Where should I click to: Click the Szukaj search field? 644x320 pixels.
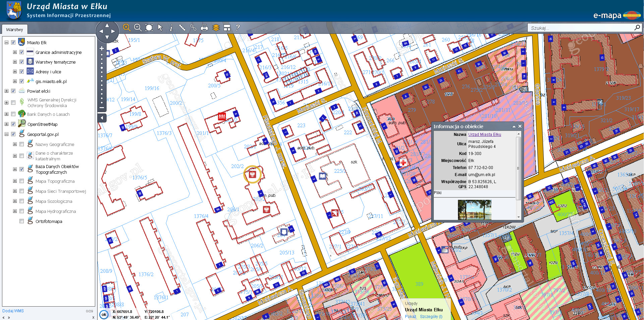pos(581,28)
